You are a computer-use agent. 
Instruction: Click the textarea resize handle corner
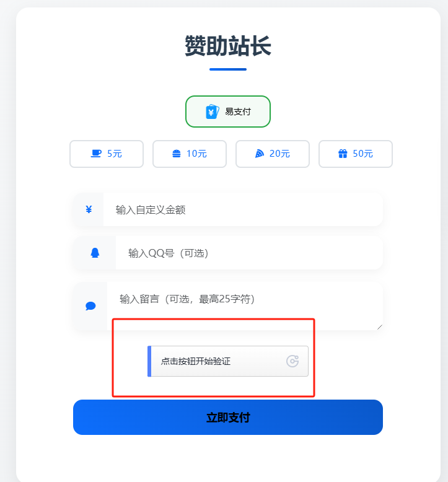point(380,327)
